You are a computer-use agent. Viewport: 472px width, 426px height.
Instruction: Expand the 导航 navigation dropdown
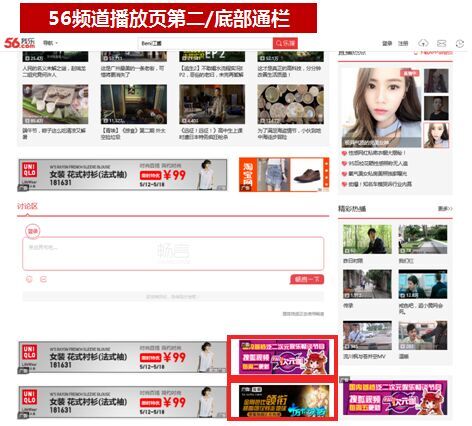click(x=50, y=43)
